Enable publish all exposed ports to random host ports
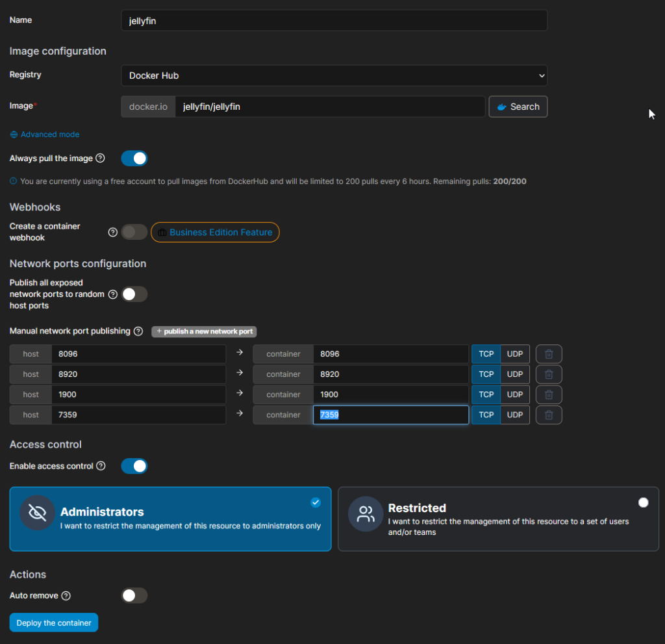 click(x=134, y=294)
